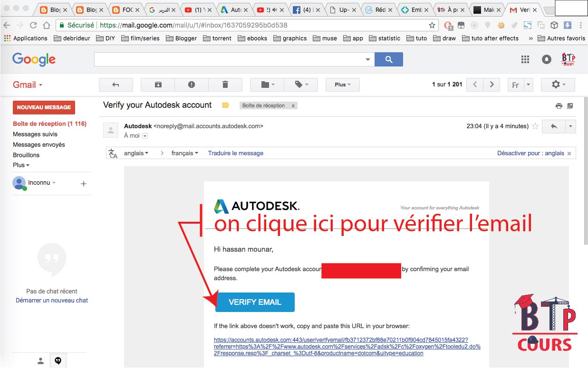Open the Fr input tools dropdown arrow

(x=529, y=85)
